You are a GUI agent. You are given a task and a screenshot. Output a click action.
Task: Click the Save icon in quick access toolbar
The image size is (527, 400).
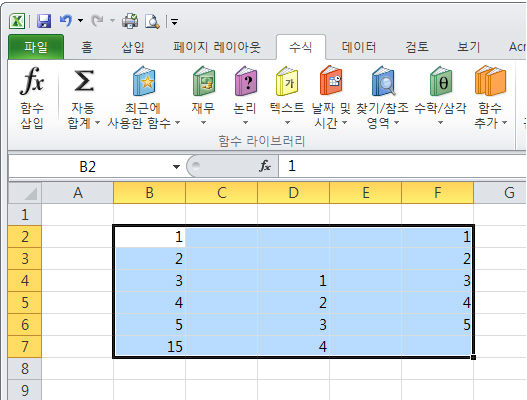click(x=44, y=21)
